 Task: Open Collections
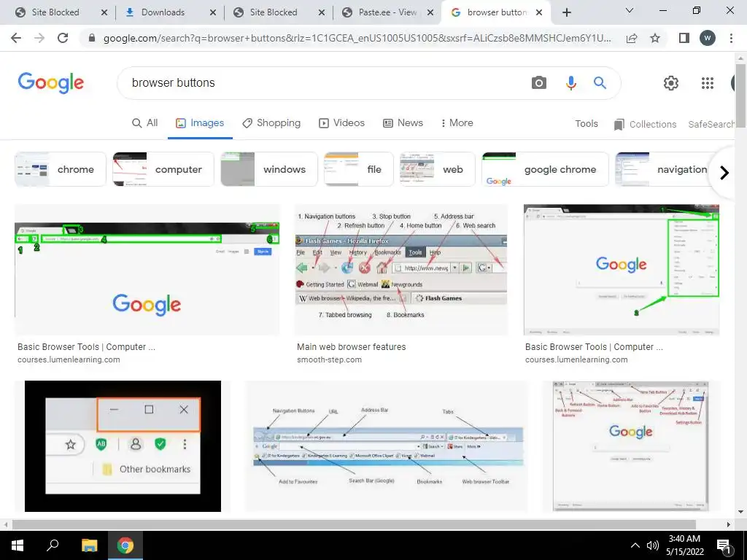tap(645, 124)
